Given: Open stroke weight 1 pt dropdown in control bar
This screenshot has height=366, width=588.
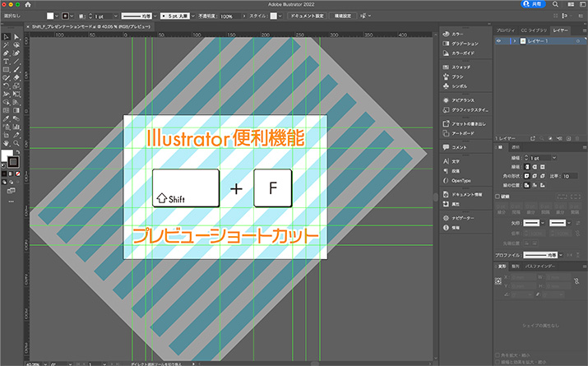Looking at the screenshot, I should [115, 16].
